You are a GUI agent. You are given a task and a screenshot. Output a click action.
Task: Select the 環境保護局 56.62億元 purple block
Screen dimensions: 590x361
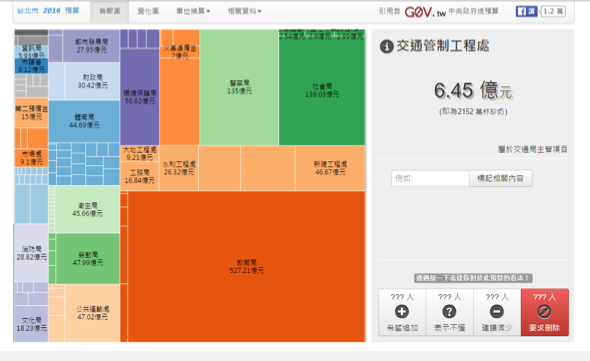click(x=140, y=97)
